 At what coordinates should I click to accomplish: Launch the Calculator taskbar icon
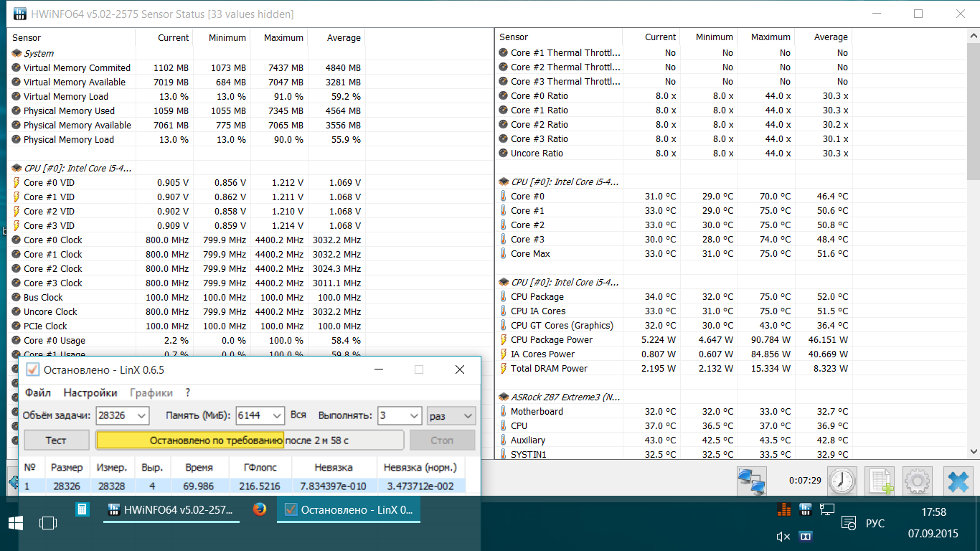83,509
